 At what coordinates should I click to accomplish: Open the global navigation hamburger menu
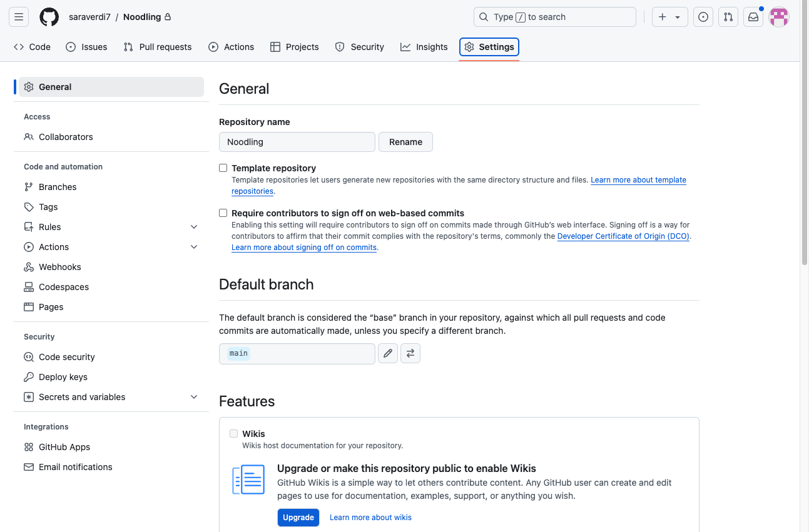coord(18,17)
